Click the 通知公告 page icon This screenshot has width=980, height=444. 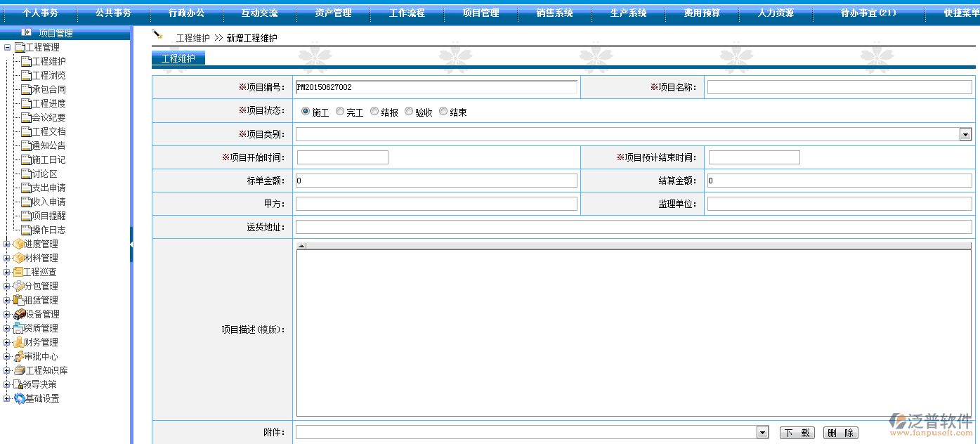pyautogui.click(x=27, y=145)
